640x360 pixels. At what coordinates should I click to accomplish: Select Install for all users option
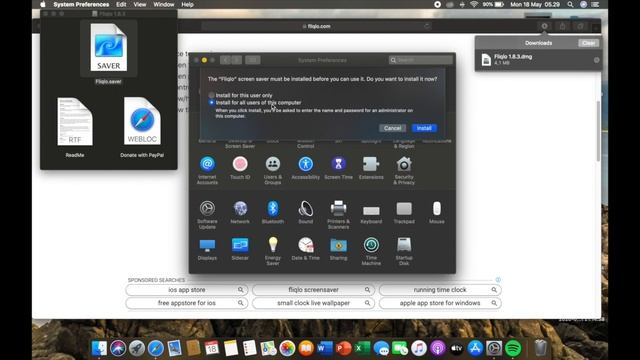(211, 102)
